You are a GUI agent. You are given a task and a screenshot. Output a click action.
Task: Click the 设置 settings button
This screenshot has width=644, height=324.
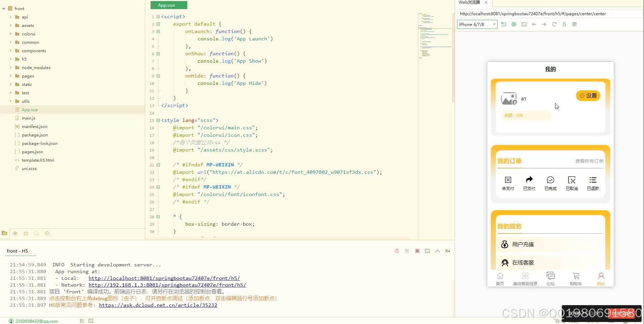click(588, 96)
